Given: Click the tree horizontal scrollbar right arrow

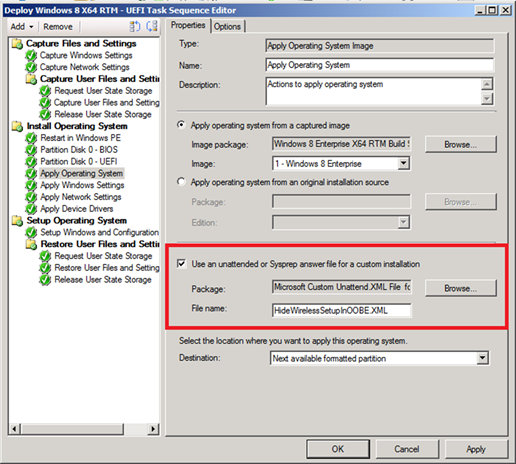Looking at the screenshot, I should 153,429.
